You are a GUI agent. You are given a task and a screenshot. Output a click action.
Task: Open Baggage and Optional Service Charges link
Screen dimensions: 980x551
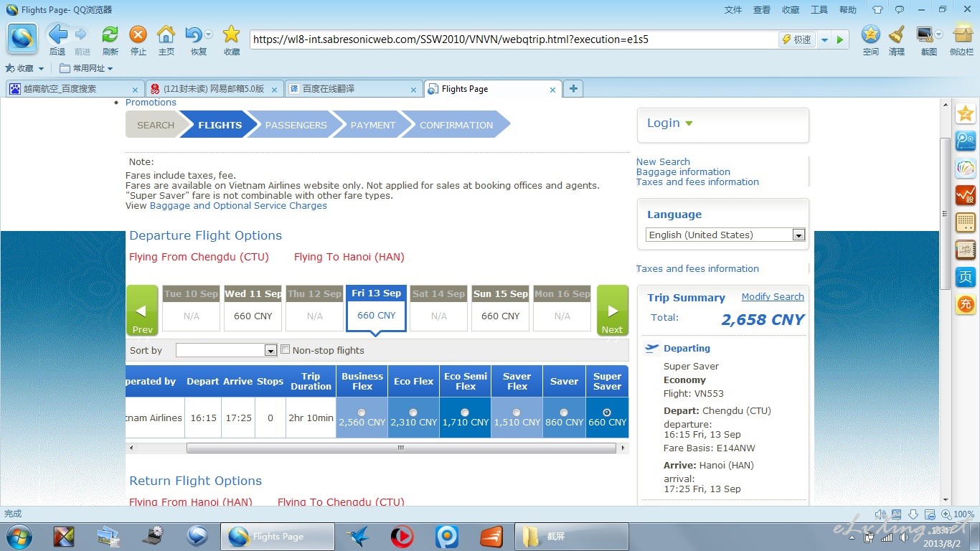[238, 205]
